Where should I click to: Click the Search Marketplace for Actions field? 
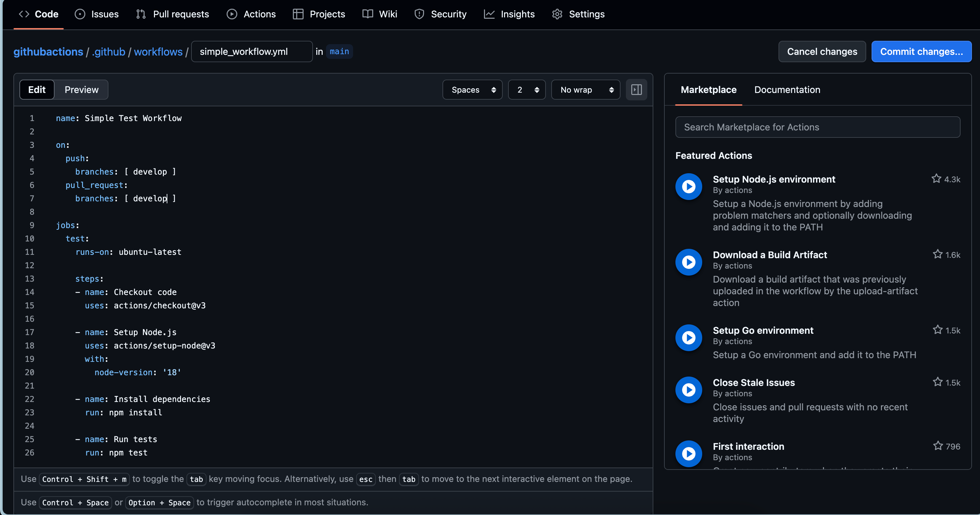(817, 127)
